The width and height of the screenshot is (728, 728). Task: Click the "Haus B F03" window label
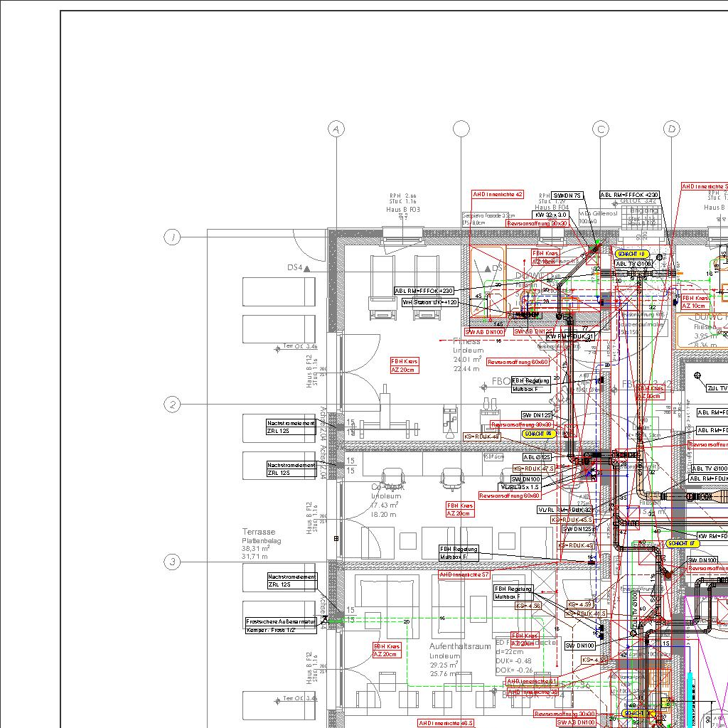pyautogui.click(x=403, y=210)
